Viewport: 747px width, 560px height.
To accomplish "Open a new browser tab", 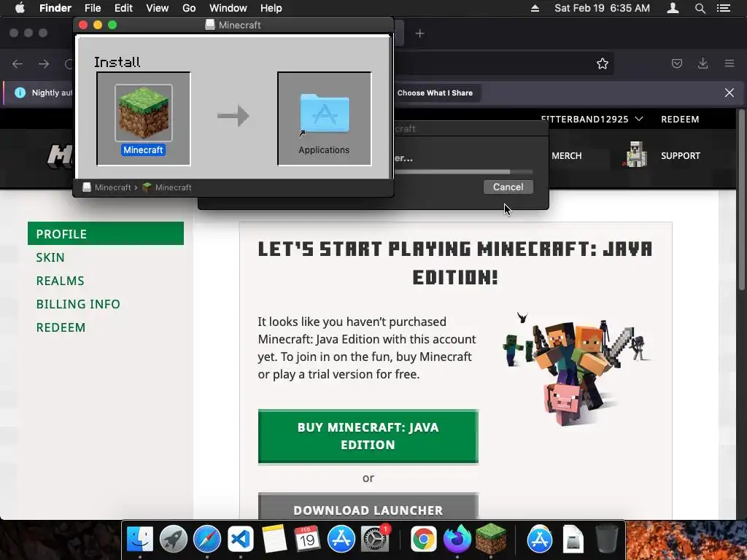I will click(419, 34).
